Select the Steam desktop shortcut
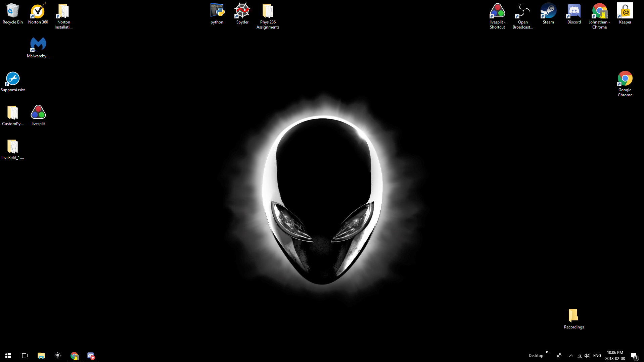The height and width of the screenshot is (362, 644). (548, 14)
